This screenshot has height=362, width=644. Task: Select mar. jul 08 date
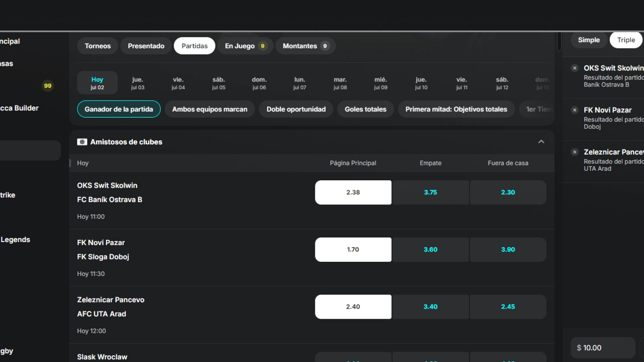pyautogui.click(x=340, y=83)
